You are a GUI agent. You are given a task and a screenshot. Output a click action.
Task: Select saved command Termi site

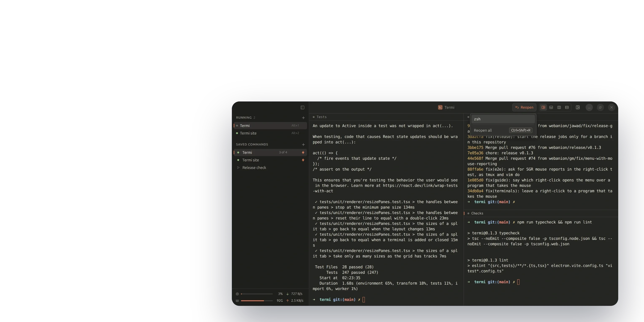tap(270, 160)
